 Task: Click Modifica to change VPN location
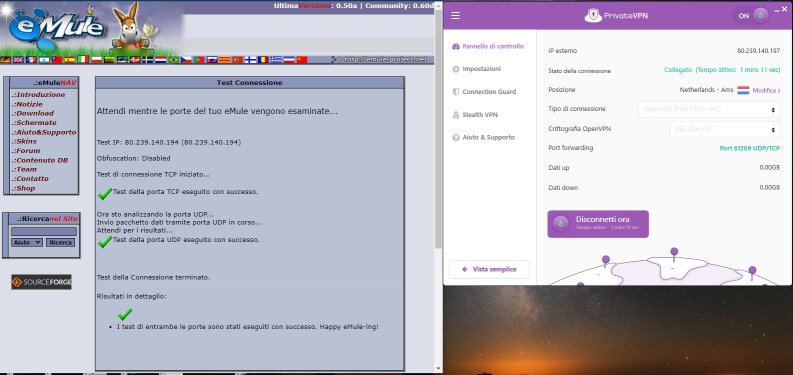tap(766, 91)
